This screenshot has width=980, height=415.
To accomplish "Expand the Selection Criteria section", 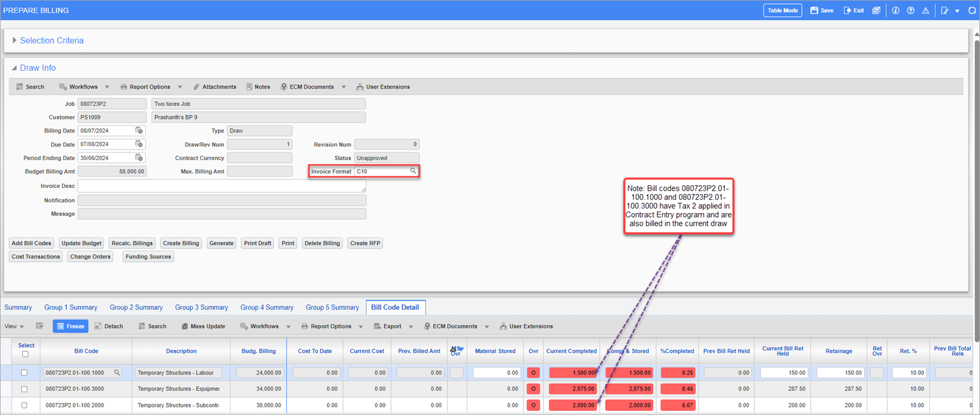I will pyautogui.click(x=15, y=40).
